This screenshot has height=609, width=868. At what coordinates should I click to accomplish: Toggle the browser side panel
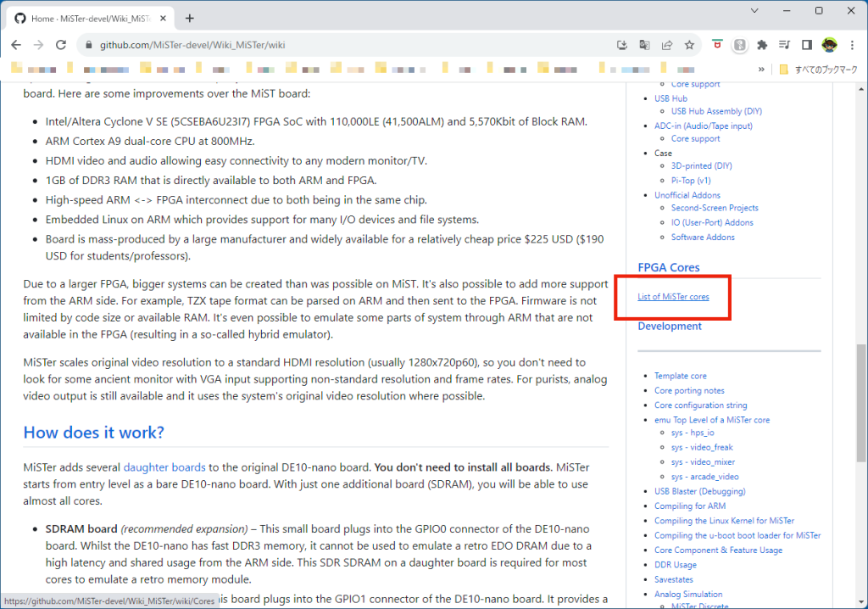tap(807, 45)
